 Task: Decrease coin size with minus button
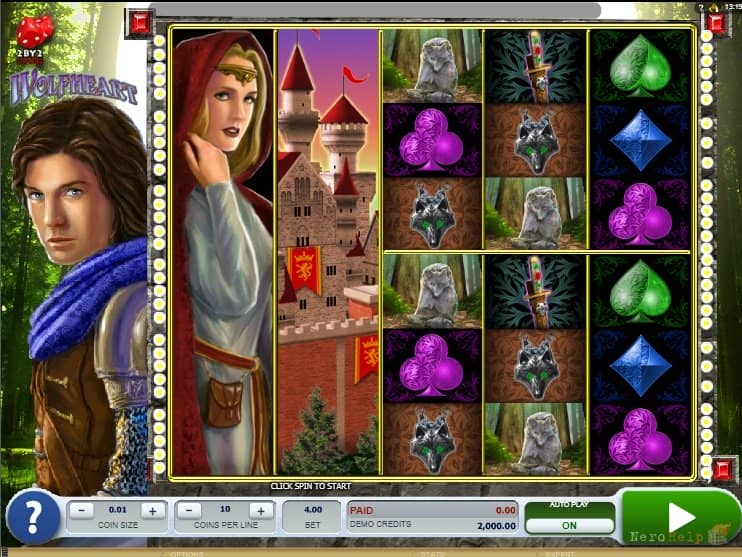81,511
